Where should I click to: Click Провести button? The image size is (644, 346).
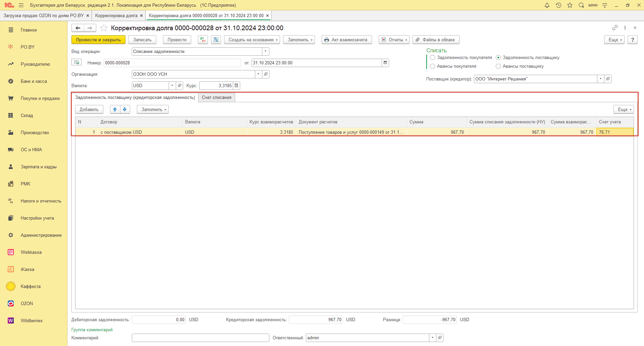[x=177, y=40]
